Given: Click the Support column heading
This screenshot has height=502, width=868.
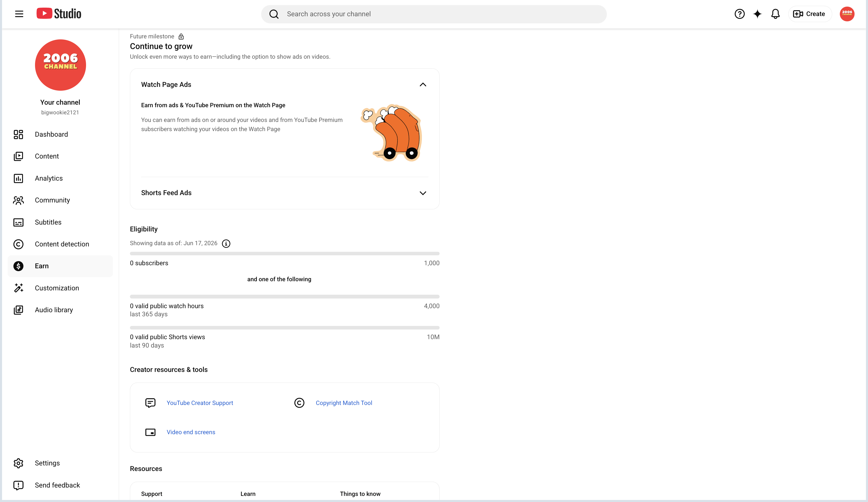Looking at the screenshot, I should tap(152, 494).
